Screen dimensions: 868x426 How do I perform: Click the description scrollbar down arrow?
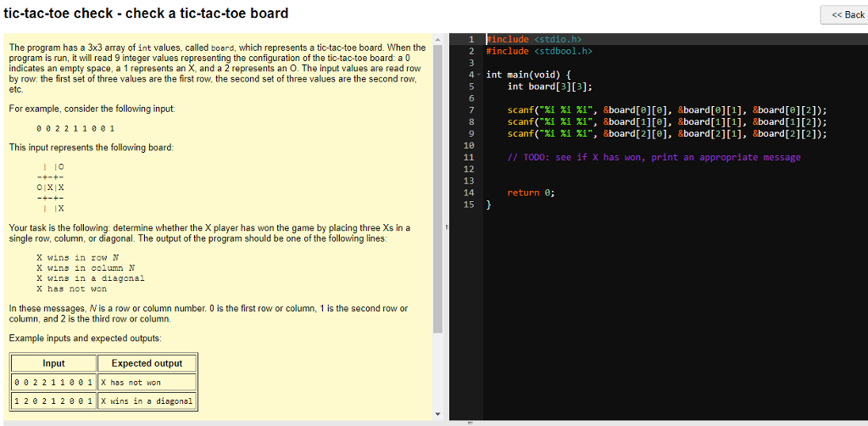(x=438, y=414)
